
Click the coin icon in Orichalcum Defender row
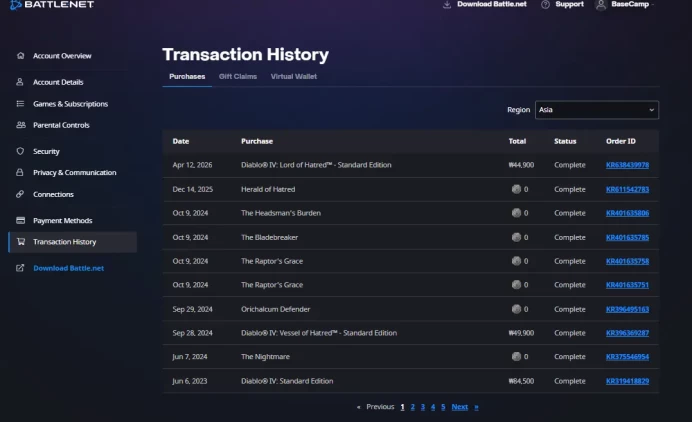point(516,309)
